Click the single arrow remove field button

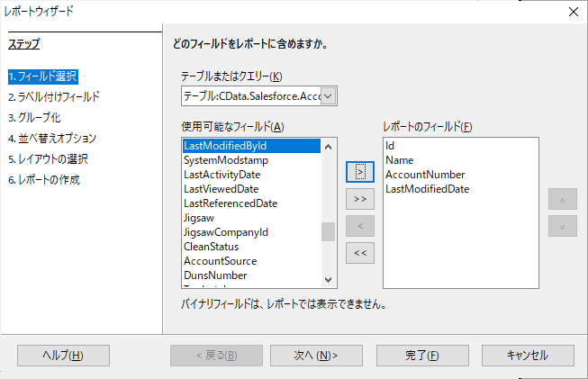click(x=359, y=225)
